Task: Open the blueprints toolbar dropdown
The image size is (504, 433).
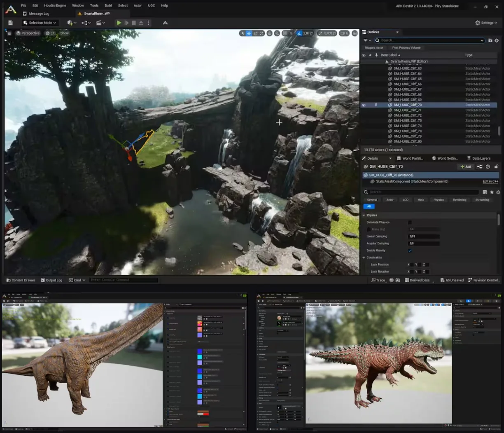Action: point(86,23)
